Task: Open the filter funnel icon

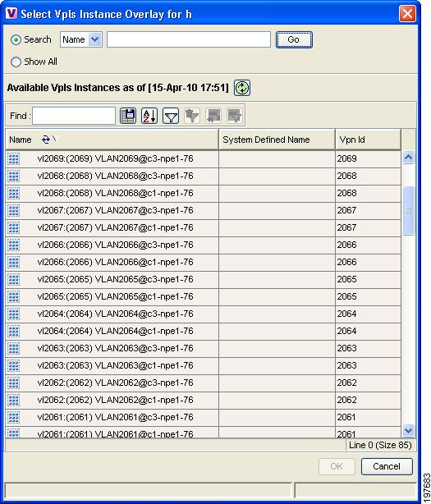Action: pos(171,116)
